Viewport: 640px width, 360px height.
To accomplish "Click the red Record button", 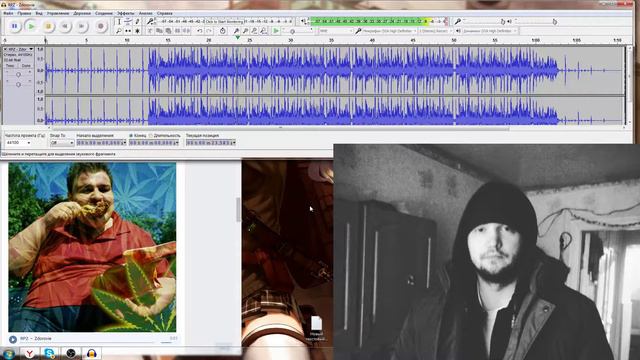I will 100,26.
